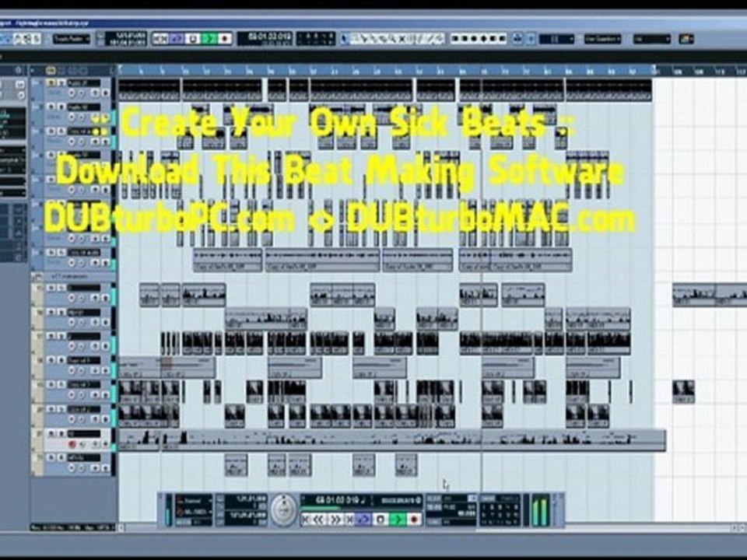This screenshot has height=560, width=747.
Task: Go to previous marker on transport panel
Action: click(307, 519)
